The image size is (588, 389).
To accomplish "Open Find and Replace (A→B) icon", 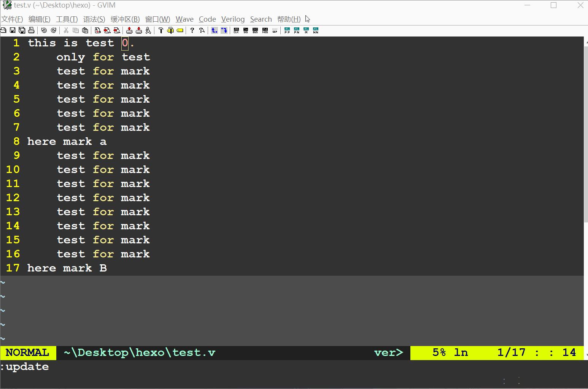I will pyautogui.click(x=98, y=30).
